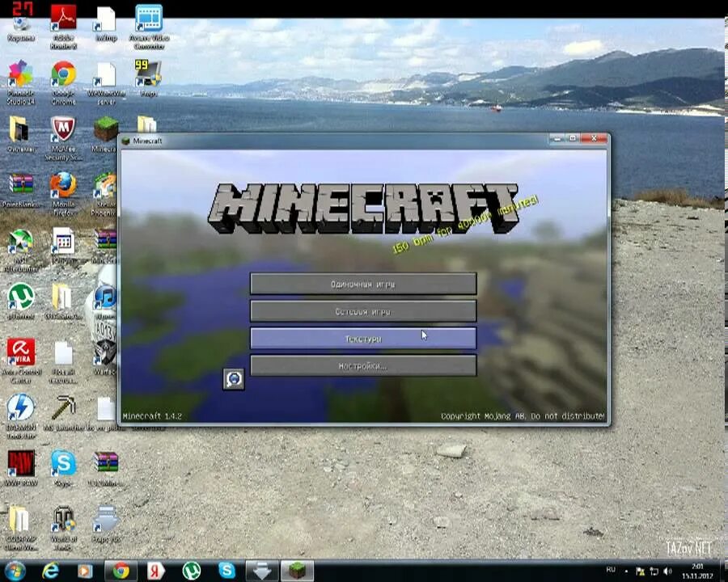Open MSI Afterburner desktop shortcut
Screen dimensions: 728x582
[x=21, y=250]
